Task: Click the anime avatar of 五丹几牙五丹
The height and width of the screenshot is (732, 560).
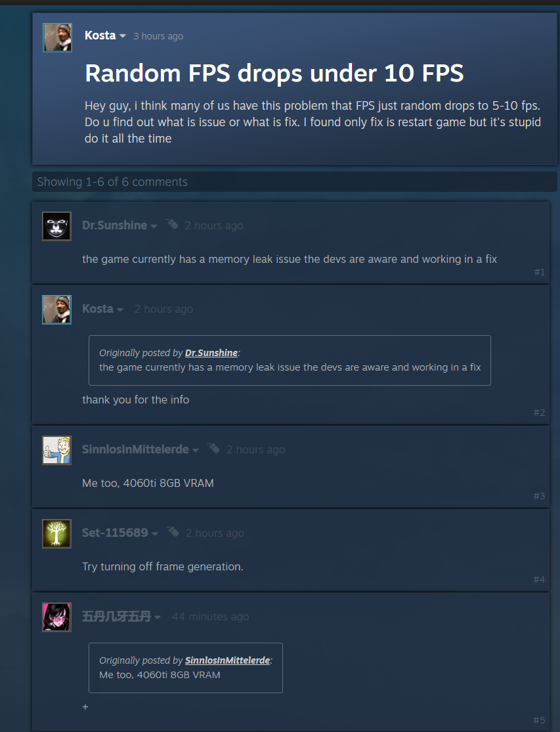Action: [x=57, y=617]
